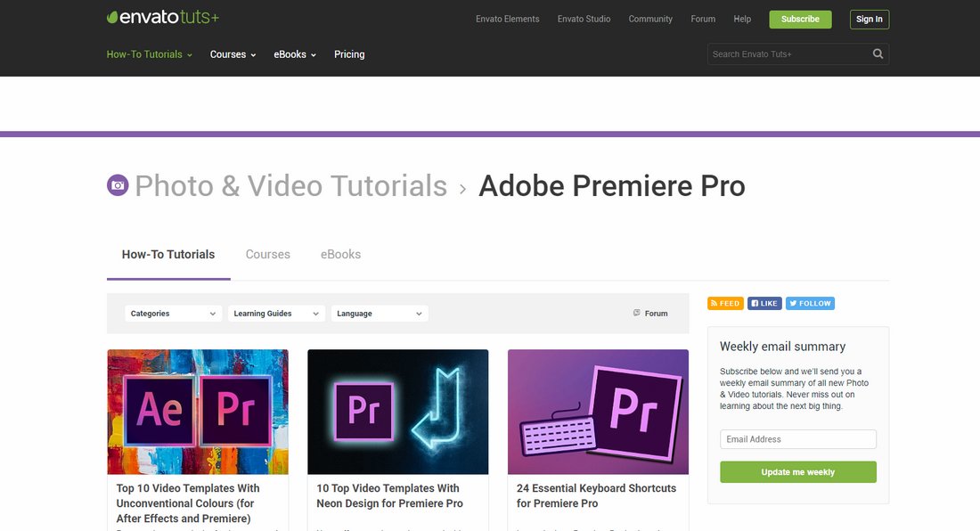This screenshot has width=980, height=531.
Task: Open '24 Essential Keyboard Shortcuts for Premiere Pro' article
Action: (596, 495)
